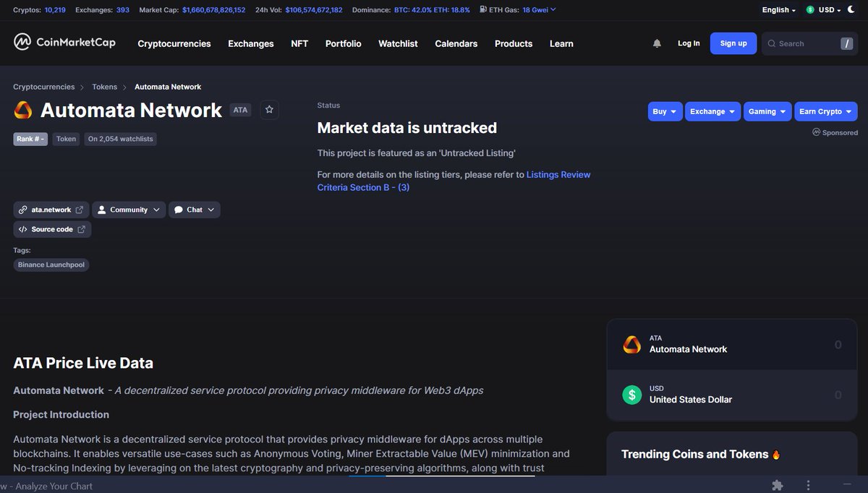Click the Rank # badge
The width and height of the screenshot is (868, 493).
click(30, 139)
